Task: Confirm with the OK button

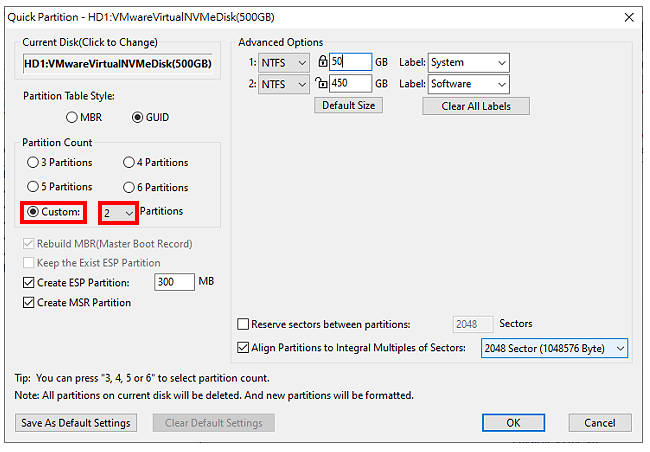Action: point(513,423)
